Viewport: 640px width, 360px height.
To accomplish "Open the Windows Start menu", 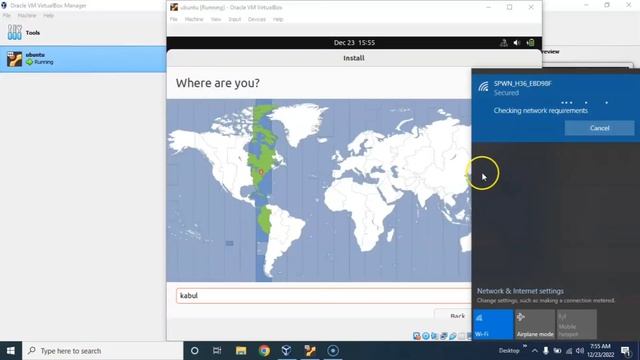I will (11, 351).
